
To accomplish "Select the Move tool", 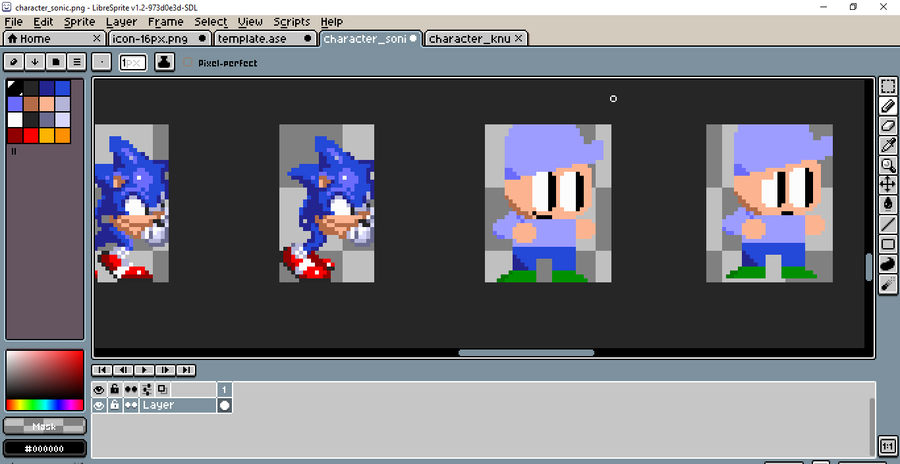I will [888, 185].
